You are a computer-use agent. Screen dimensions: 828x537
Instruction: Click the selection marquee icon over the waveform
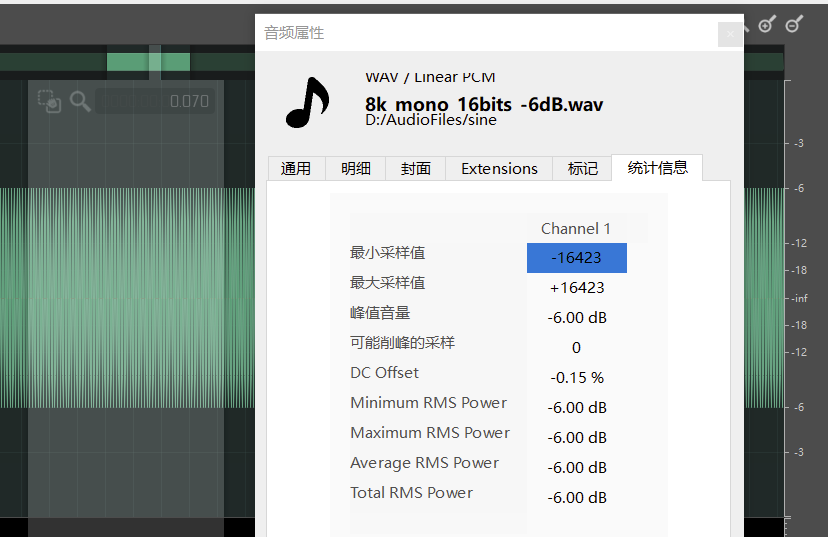click(49, 100)
